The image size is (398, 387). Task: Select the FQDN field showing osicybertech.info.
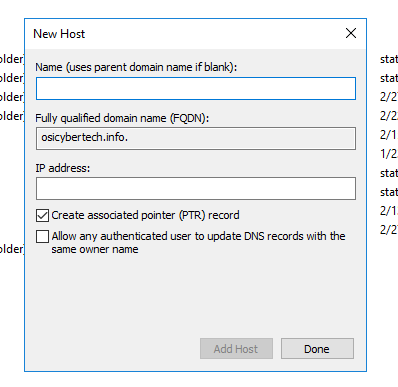(196, 138)
